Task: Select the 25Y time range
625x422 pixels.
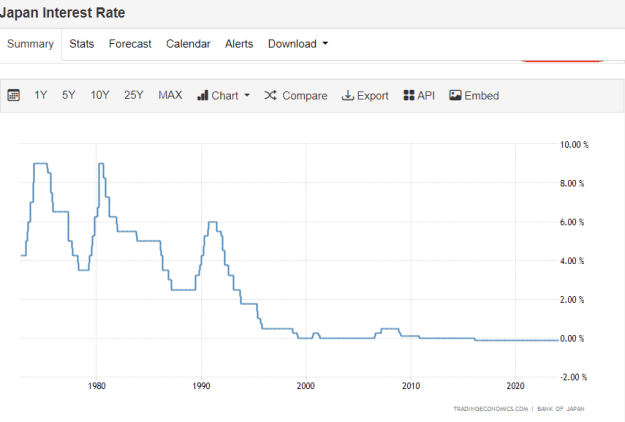Action: [x=134, y=95]
